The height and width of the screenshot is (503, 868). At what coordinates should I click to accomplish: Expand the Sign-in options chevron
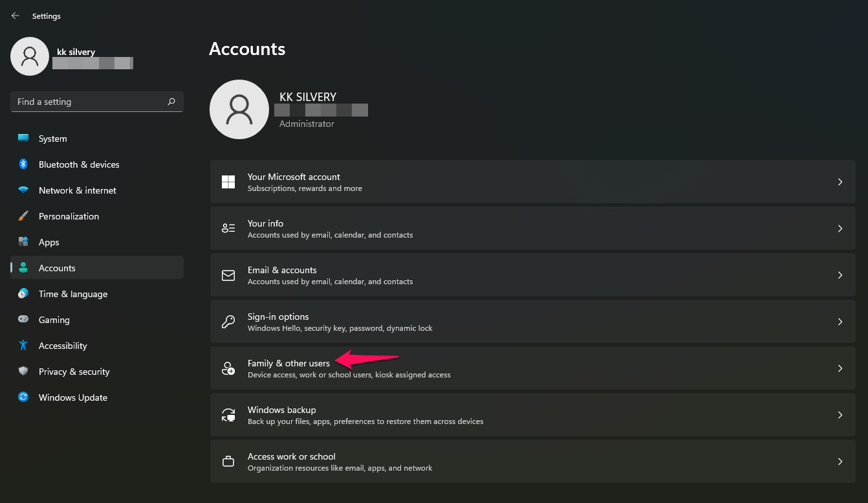point(840,321)
